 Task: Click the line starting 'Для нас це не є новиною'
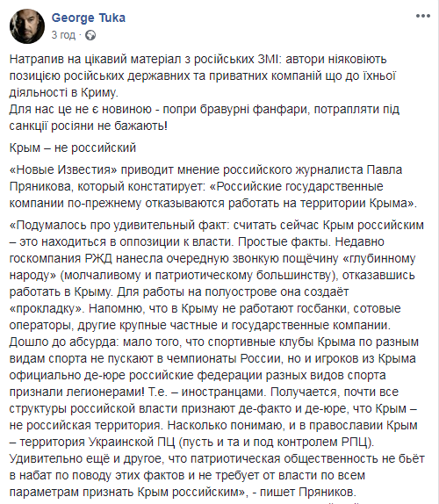pos(205,109)
